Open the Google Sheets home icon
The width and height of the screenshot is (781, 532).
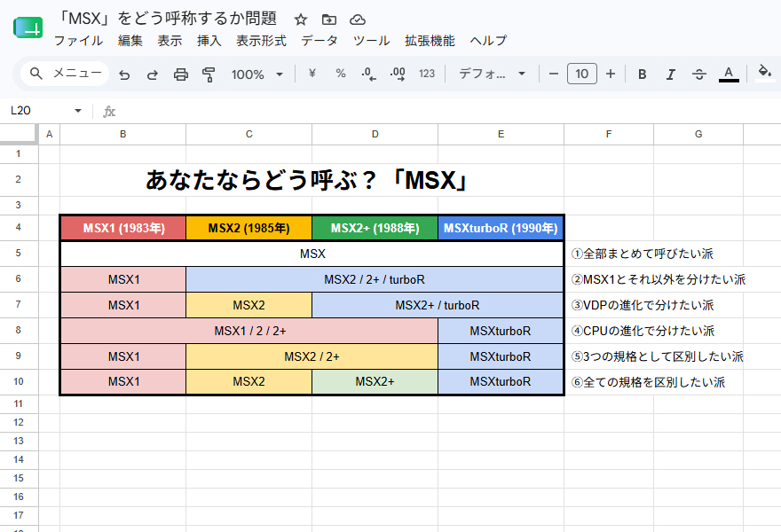point(28,27)
